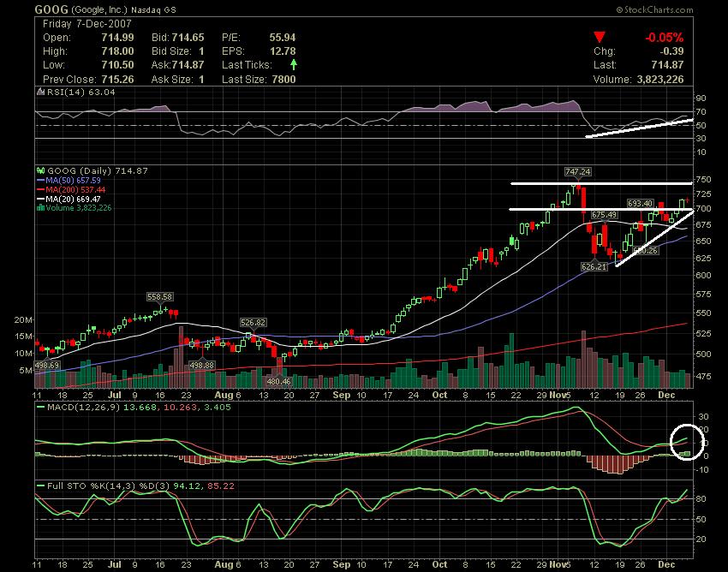Click the MACD(12,26,9) indicator label
Viewport: 728px width, 572px height.
click(84, 408)
